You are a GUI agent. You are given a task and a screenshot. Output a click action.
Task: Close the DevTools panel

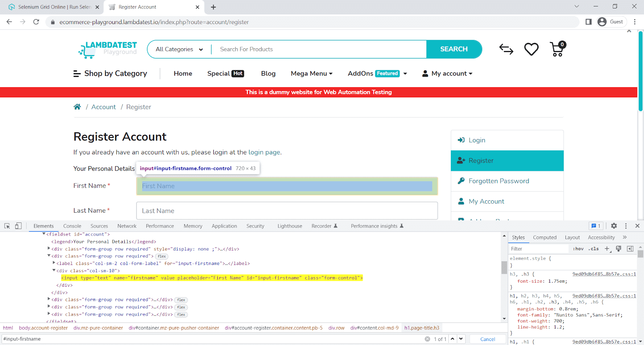[x=637, y=226]
